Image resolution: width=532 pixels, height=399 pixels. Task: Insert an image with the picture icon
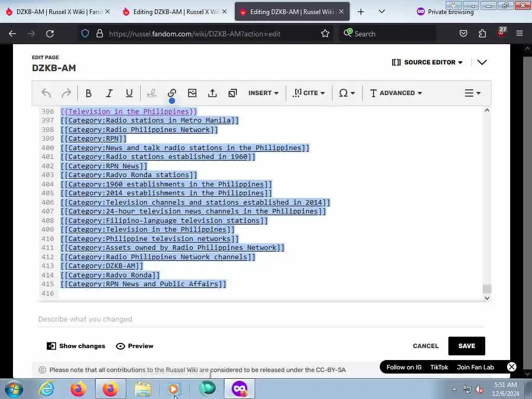(192, 93)
